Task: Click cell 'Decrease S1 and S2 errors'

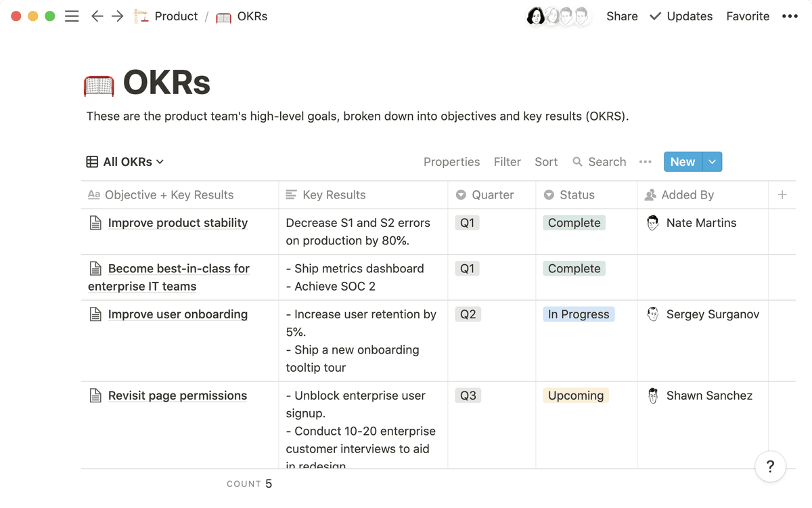Action: coord(363,232)
